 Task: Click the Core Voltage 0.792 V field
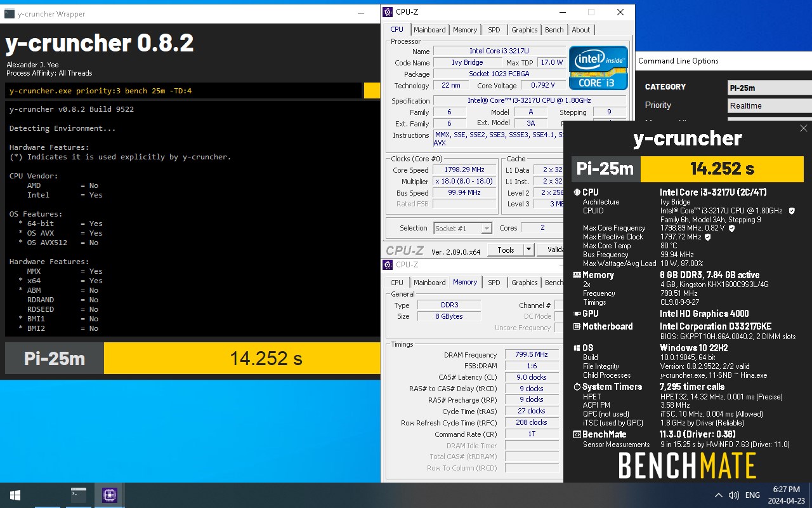(x=542, y=86)
